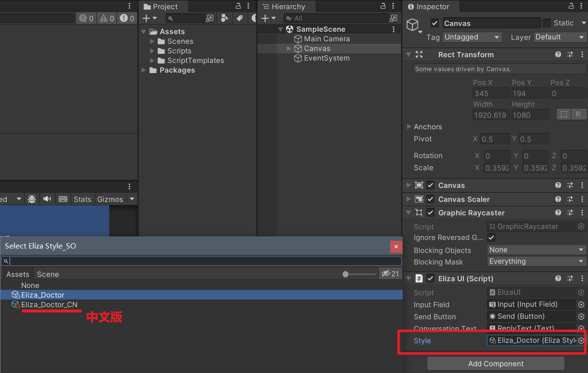The image size is (588, 373).
Task: Expand the Packages folder
Action: [x=144, y=70]
